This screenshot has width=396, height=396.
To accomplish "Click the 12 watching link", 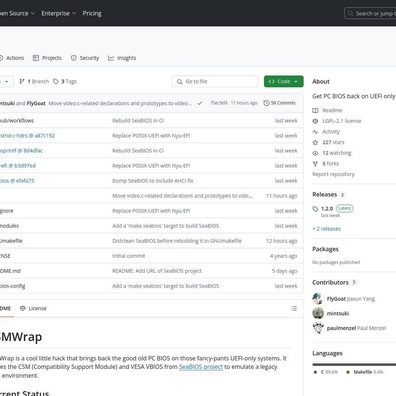I will coord(337,153).
